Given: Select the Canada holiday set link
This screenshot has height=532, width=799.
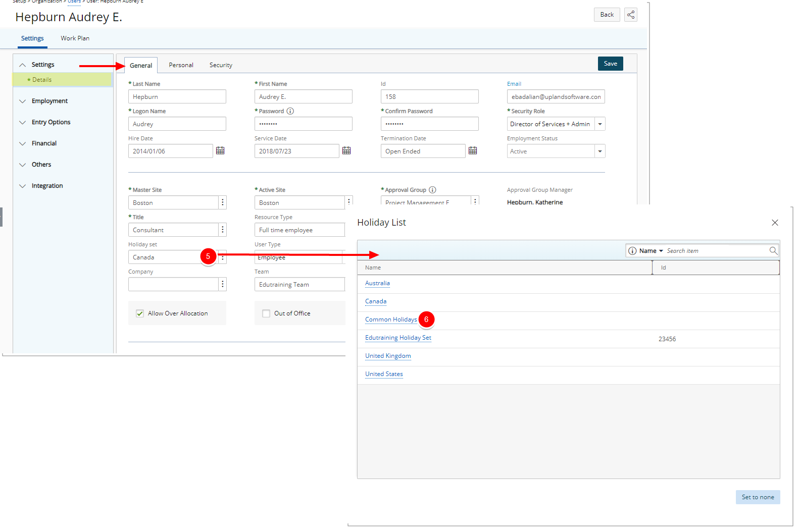Looking at the screenshot, I should point(376,301).
